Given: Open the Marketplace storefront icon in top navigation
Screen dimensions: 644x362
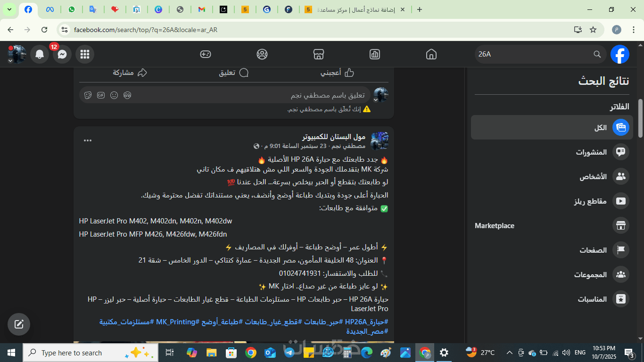Looking at the screenshot, I should coord(319,54).
